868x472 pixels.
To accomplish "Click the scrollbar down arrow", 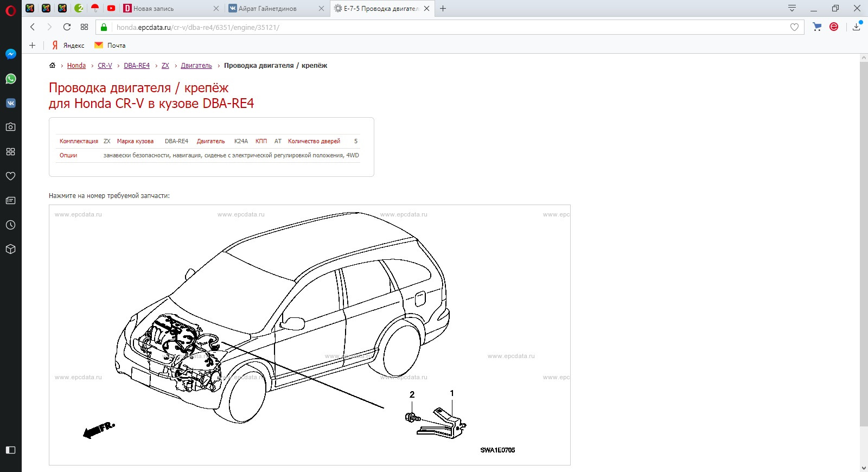I will click(863, 467).
